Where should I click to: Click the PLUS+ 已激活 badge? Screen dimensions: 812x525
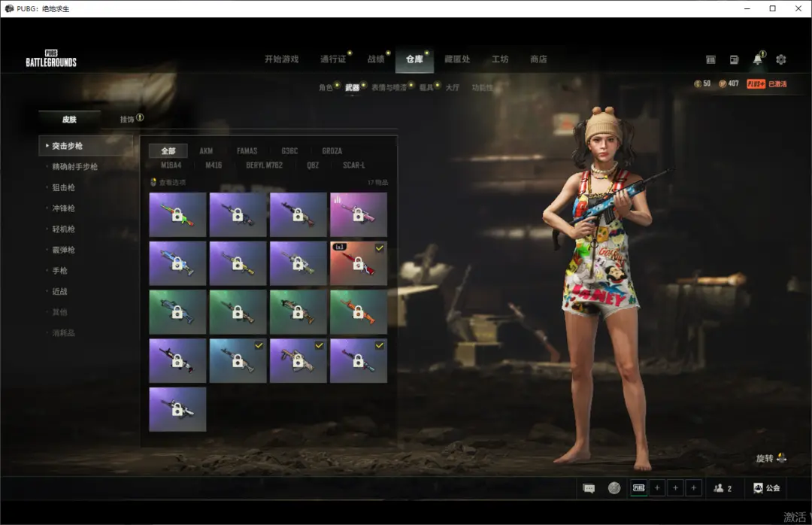pyautogui.click(x=767, y=84)
